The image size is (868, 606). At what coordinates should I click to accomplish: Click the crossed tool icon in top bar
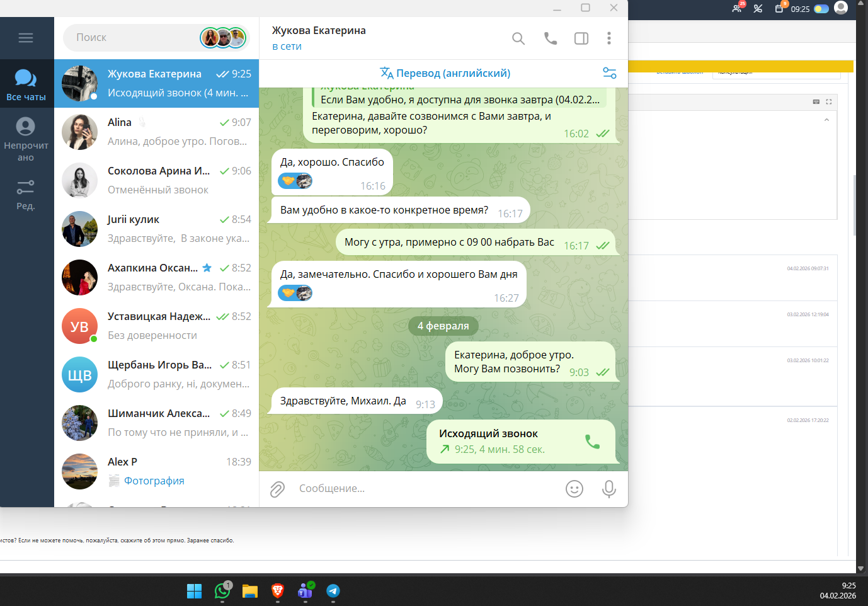tap(758, 9)
